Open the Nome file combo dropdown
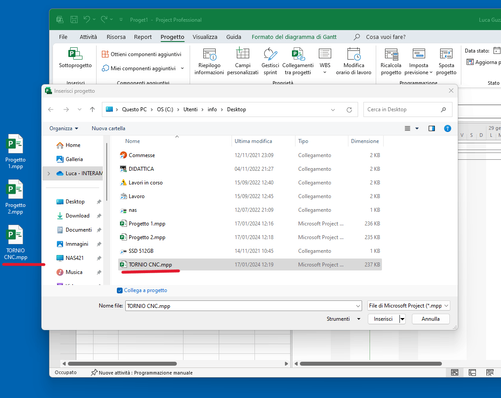The width and height of the screenshot is (501, 398). click(358, 306)
